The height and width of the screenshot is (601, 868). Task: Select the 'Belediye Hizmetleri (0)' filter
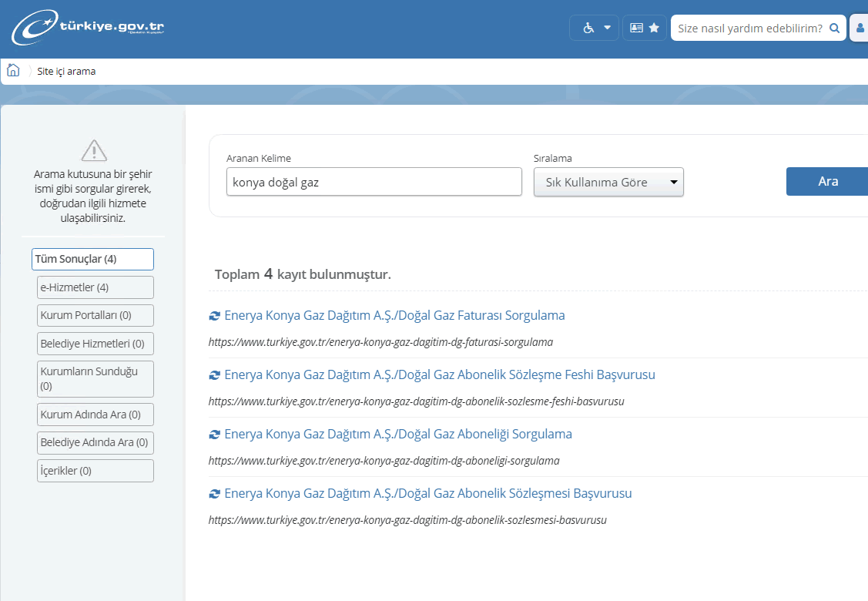tap(96, 344)
